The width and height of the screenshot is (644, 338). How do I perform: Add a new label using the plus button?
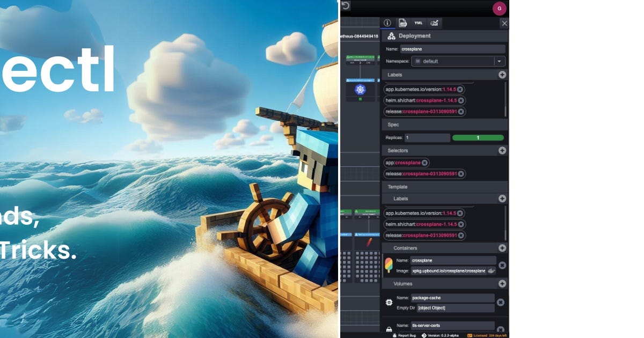click(x=502, y=75)
